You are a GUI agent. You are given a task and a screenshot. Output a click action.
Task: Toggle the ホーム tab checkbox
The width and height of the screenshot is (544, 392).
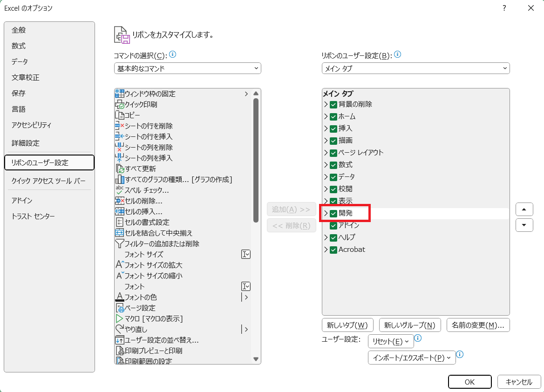[x=333, y=116]
